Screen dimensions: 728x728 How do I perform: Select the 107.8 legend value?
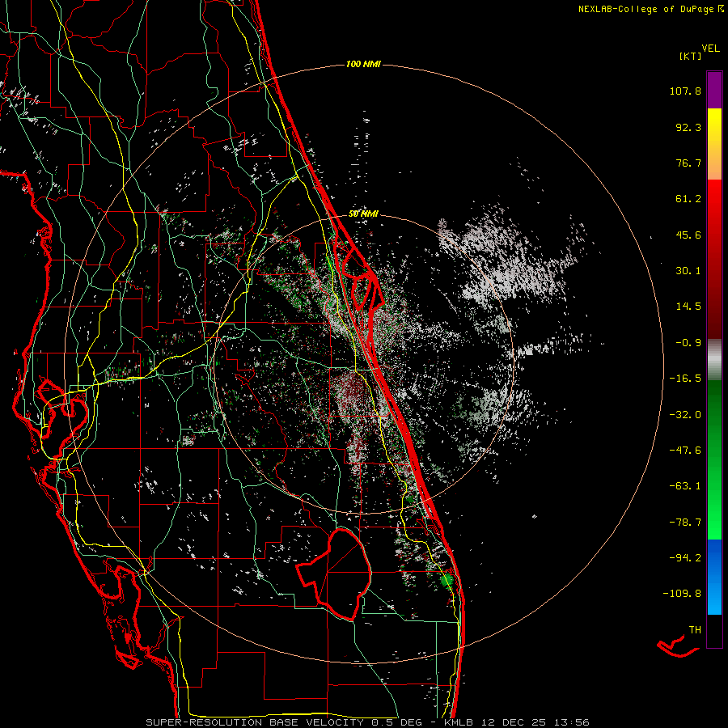pyautogui.click(x=685, y=91)
